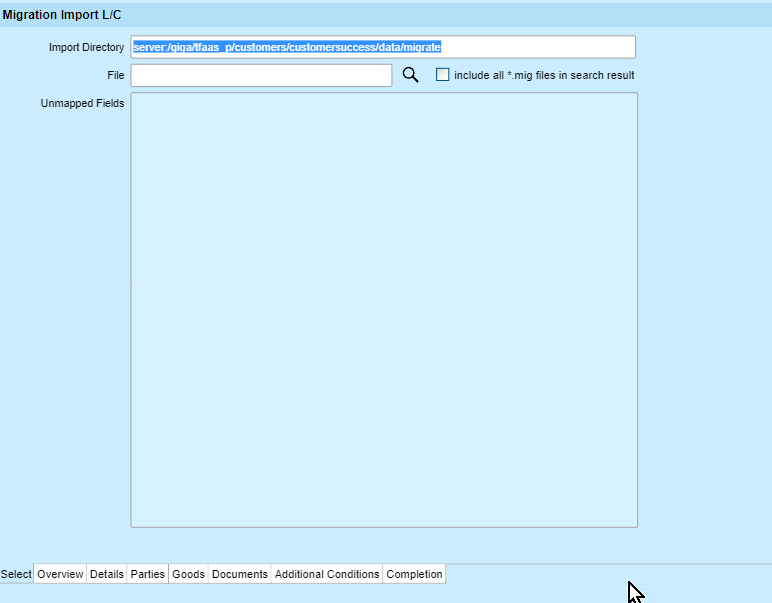Viewport: 772px width, 603px height.
Task: Open the Additional Conditions tab
Action: point(327,574)
